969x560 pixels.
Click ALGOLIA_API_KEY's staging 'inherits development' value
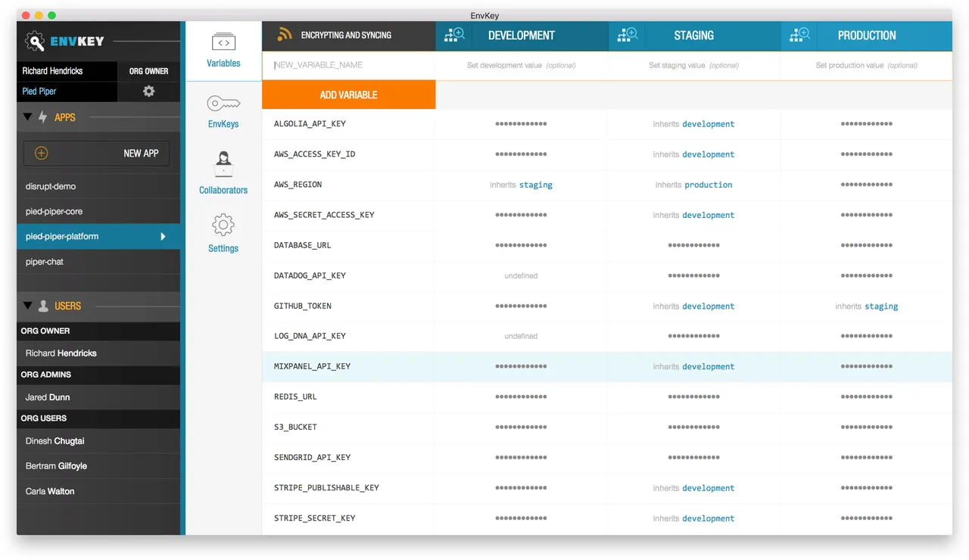[x=693, y=124]
